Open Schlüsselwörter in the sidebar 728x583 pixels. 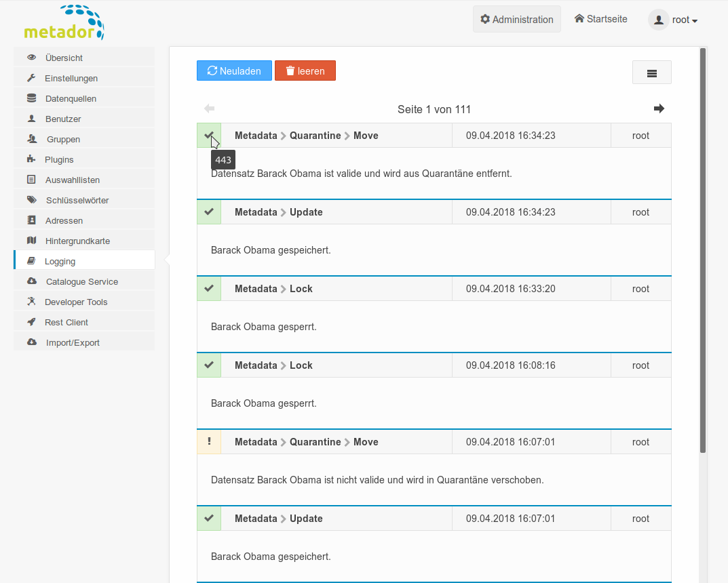85,200
